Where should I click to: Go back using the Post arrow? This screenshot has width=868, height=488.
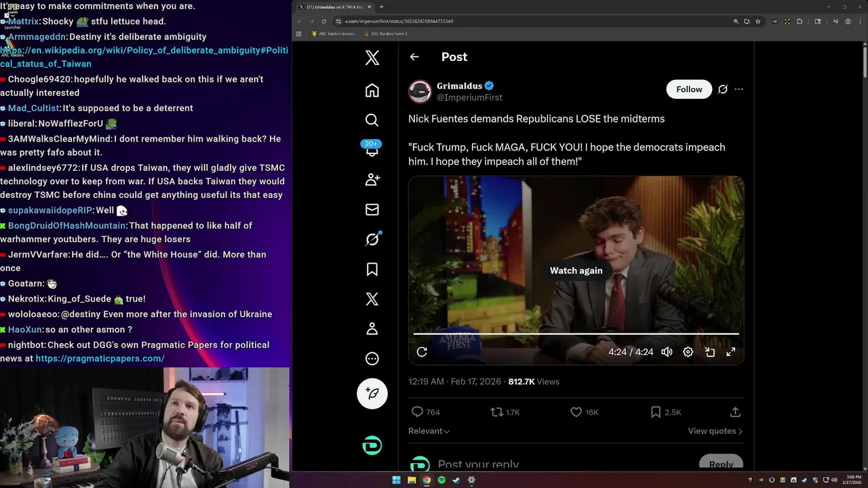point(414,57)
